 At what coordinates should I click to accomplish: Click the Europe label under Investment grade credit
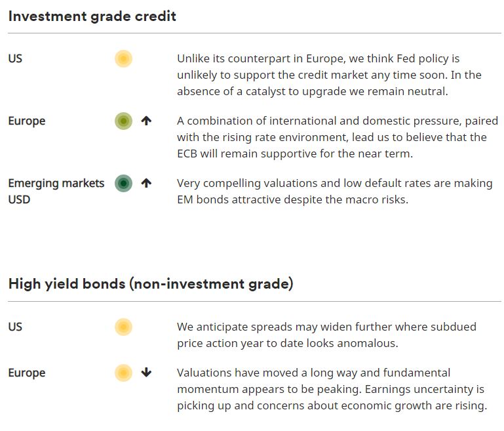pos(27,121)
